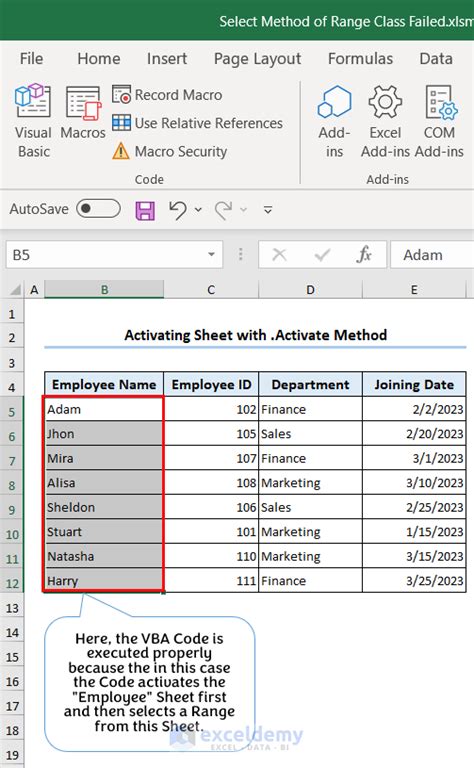Open the Page Layout tab

click(x=258, y=59)
